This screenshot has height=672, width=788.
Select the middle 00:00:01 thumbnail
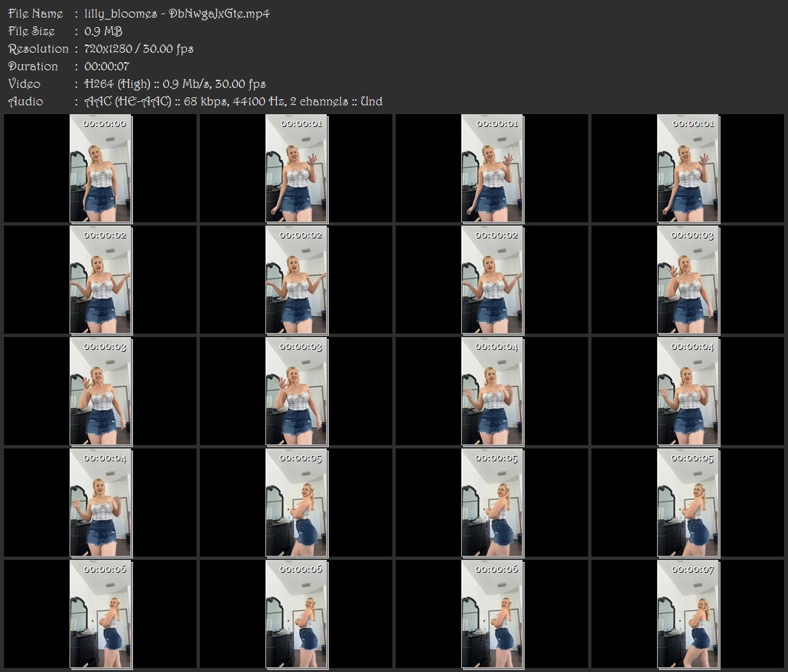(492, 168)
